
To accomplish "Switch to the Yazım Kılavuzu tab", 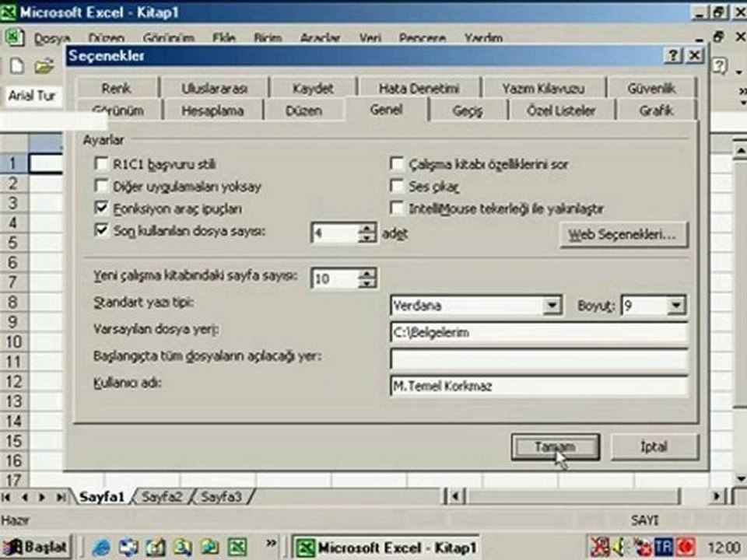I will (543, 88).
